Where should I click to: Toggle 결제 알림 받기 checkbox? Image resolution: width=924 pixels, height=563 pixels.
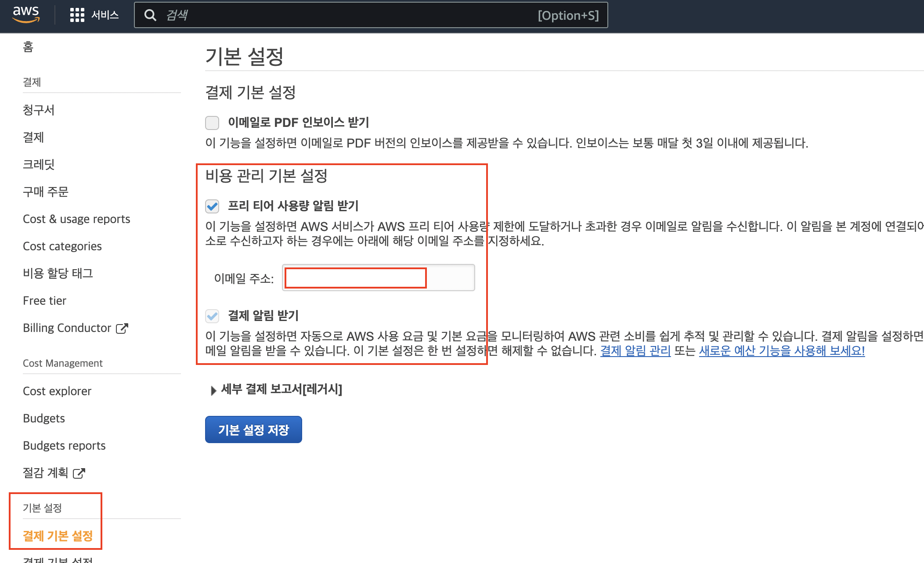click(212, 316)
